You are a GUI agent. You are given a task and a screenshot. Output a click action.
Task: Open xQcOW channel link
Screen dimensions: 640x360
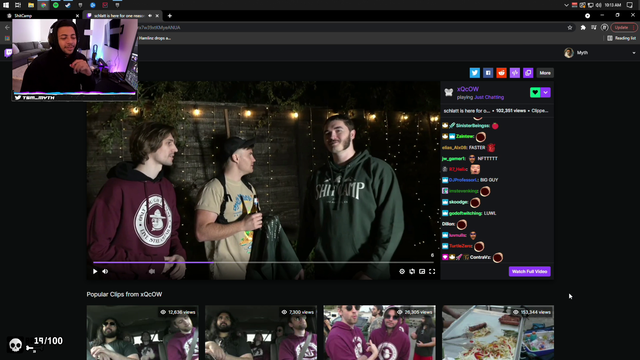pyautogui.click(x=468, y=89)
